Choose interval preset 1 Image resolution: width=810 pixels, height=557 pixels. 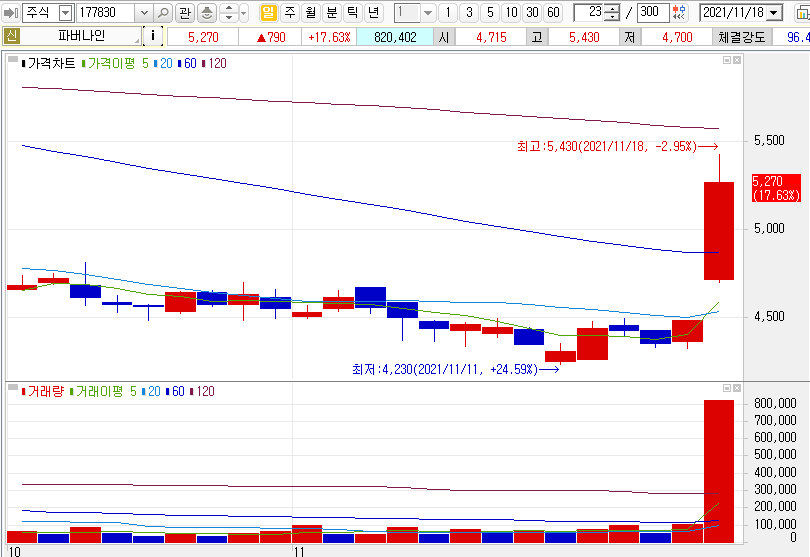448,12
